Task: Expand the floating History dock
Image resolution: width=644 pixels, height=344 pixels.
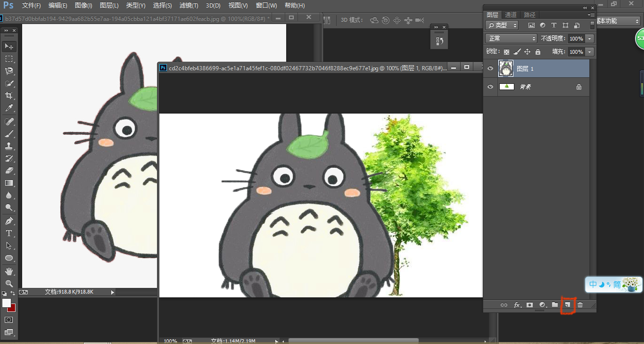Action: [x=436, y=27]
